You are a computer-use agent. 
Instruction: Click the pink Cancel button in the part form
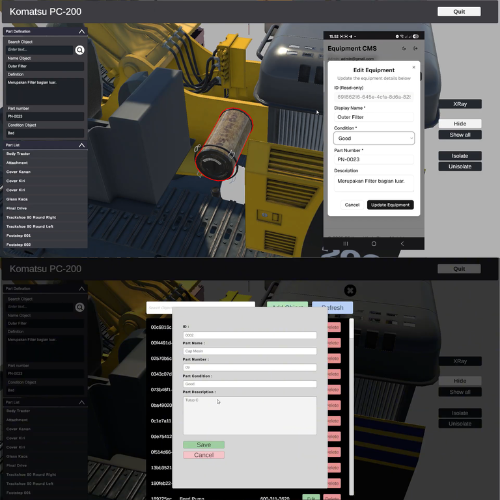(204, 455)
